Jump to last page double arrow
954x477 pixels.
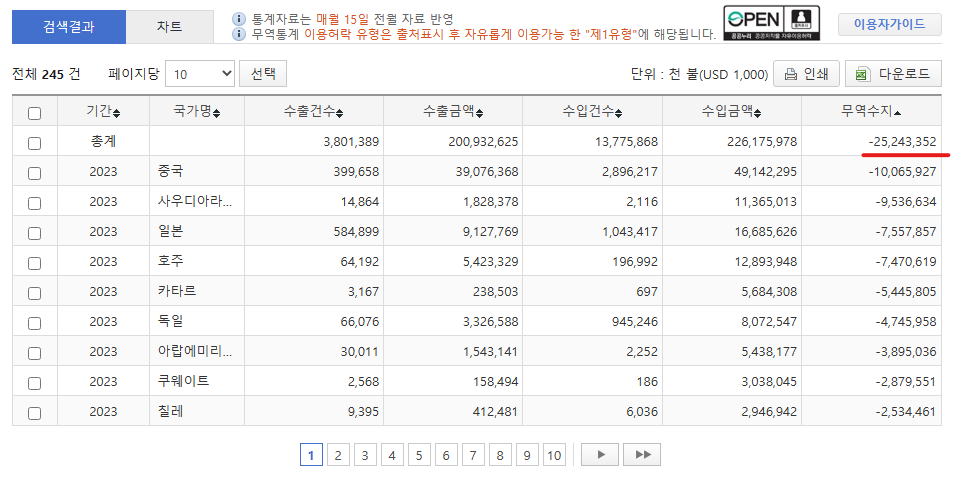tap(641, 455)
